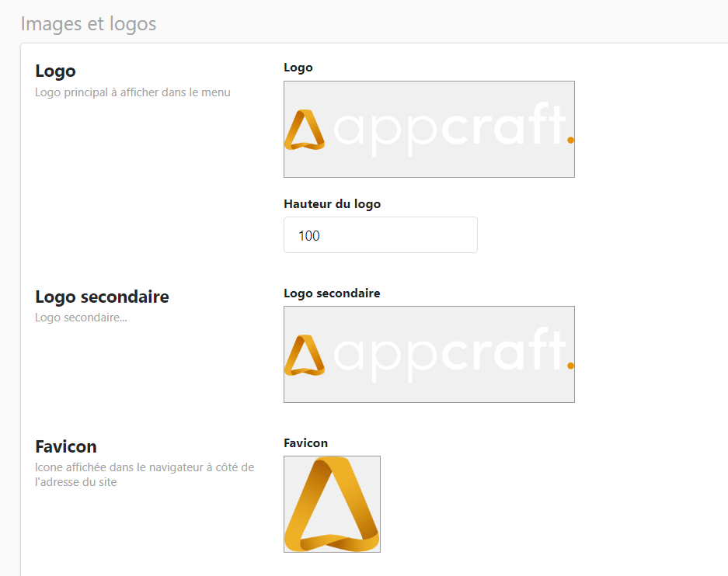Screen dimensions: 728x576
Task: Click the triangle icon in Logo secondaire preview
Action: pos(304,356)
